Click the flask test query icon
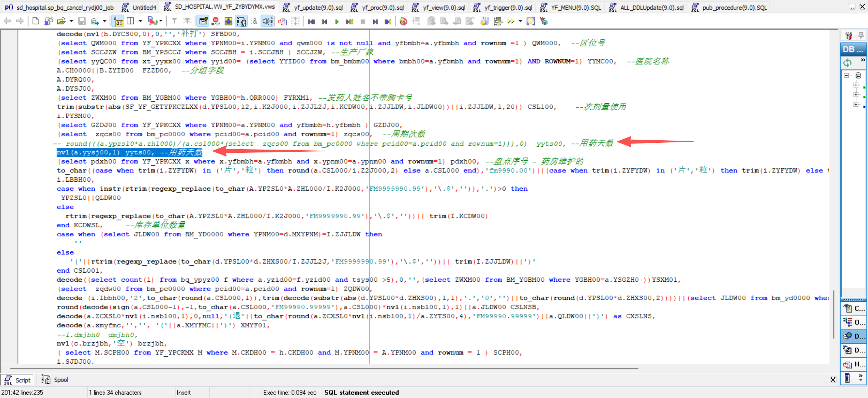Viewport: 868px width, 398px height. click(484, 21)
